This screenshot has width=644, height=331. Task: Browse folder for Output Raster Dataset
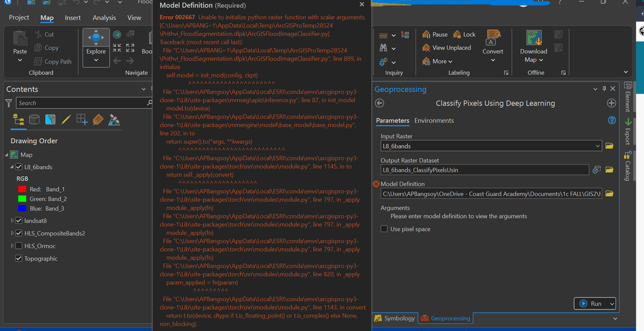point(609,170)
